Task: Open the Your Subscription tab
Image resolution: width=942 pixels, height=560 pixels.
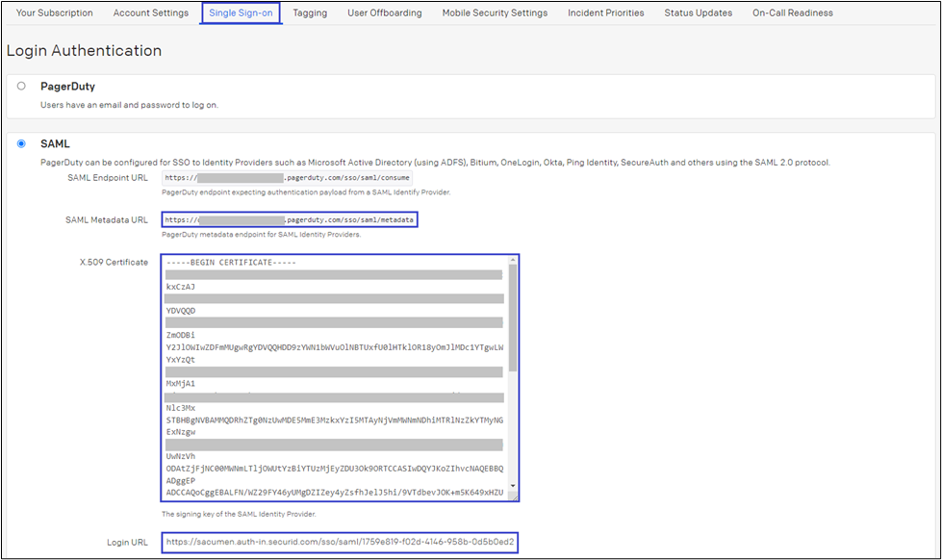Action: click(x=54, y=13)
